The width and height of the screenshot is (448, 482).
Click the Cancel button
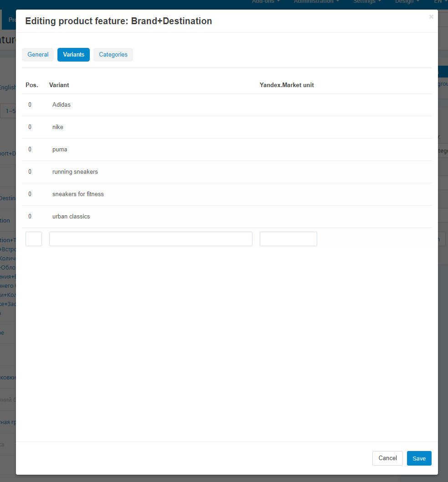coord(387,458)
